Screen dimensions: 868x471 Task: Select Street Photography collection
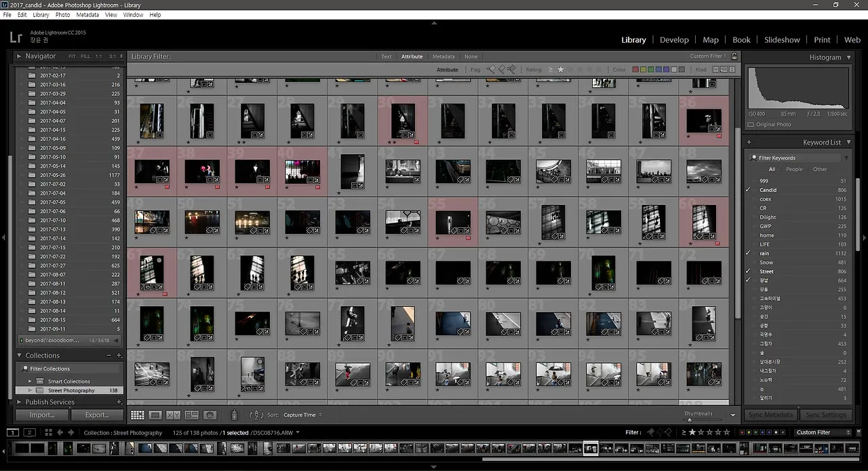(x=71, y=390)
